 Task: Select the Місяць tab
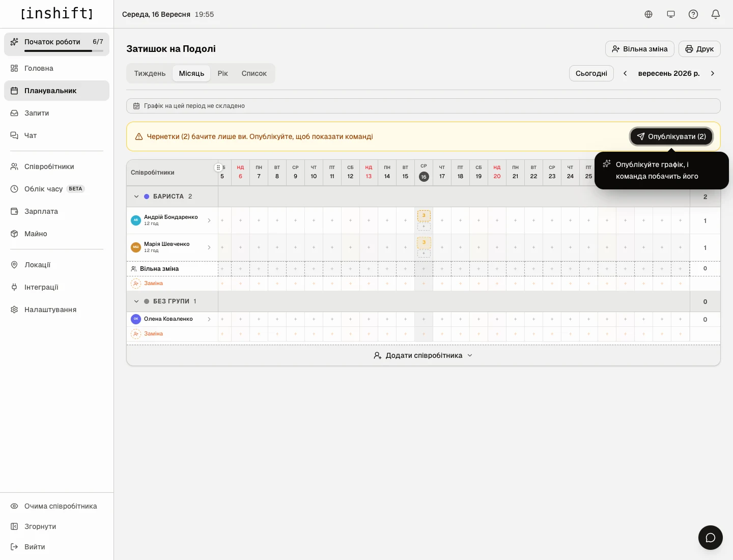point(191,73)
